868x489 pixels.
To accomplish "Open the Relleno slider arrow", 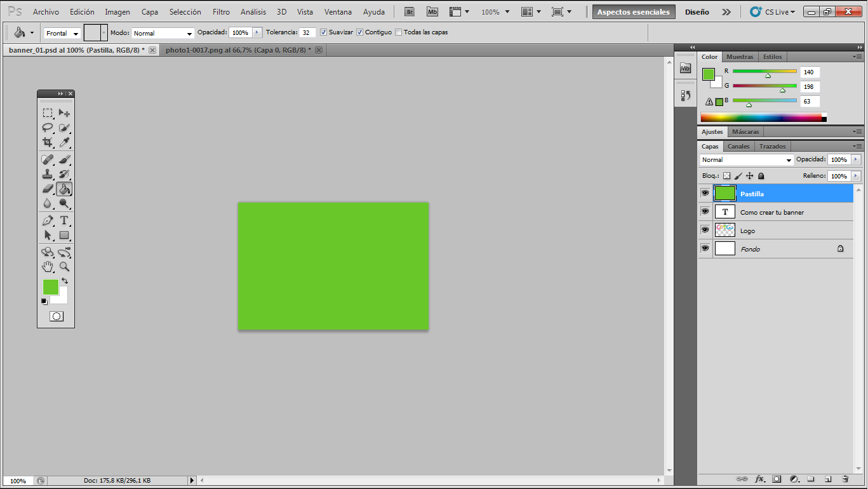I will click(856, 176).
